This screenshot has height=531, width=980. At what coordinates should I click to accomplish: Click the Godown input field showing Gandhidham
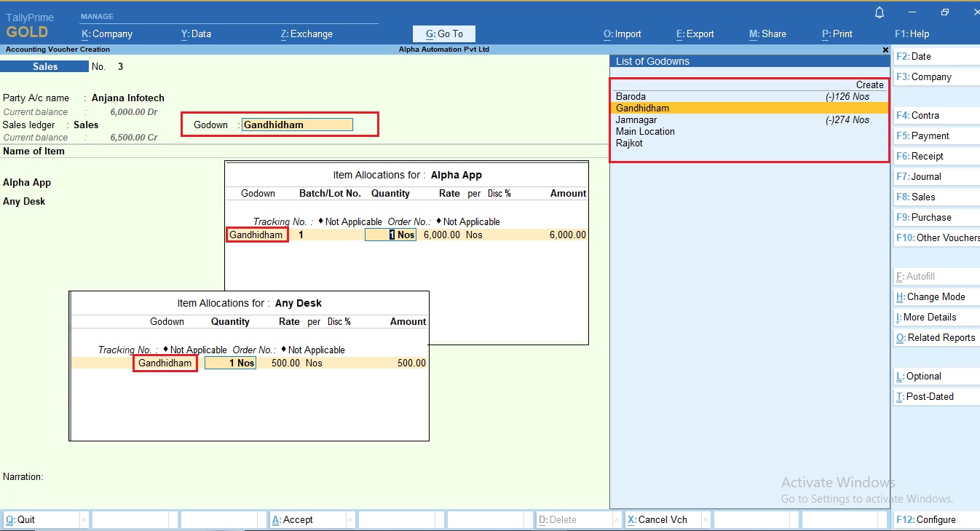(297, 125)
